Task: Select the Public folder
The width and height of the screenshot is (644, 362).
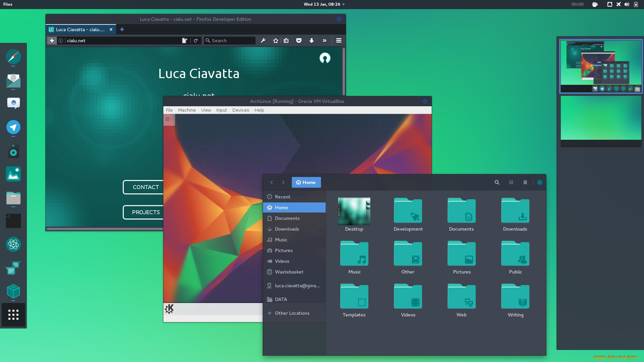Action: (515, 257)
